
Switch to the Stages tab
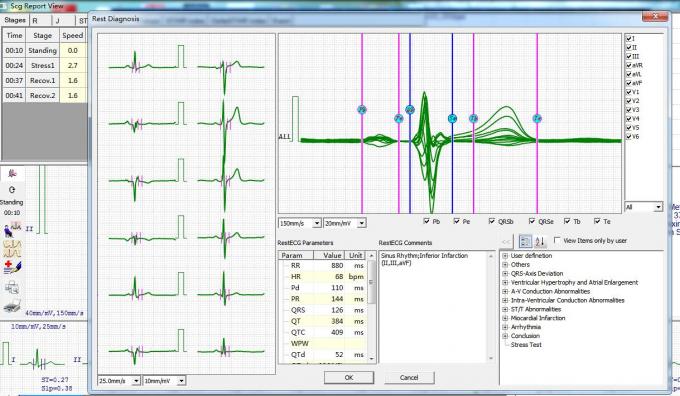tap(15, 20)
